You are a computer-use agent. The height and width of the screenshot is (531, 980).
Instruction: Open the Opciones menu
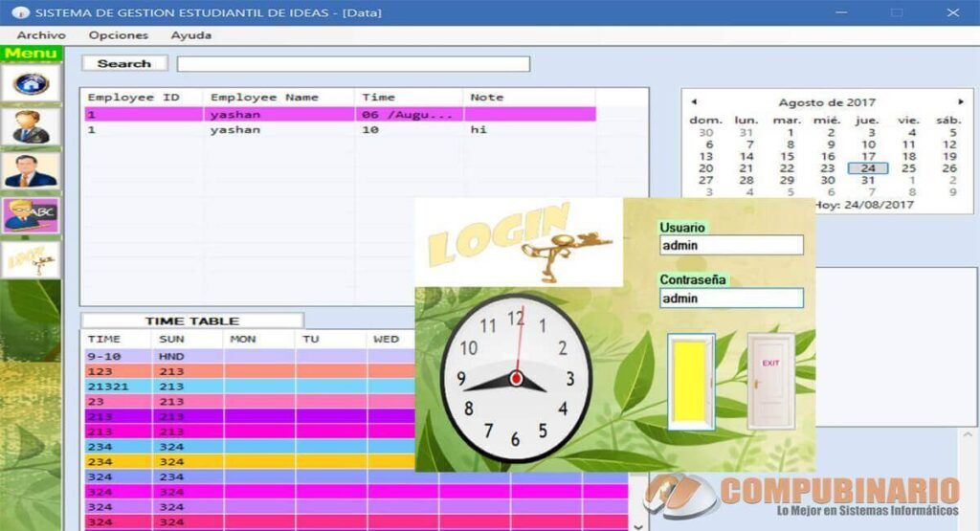(118, 35)
